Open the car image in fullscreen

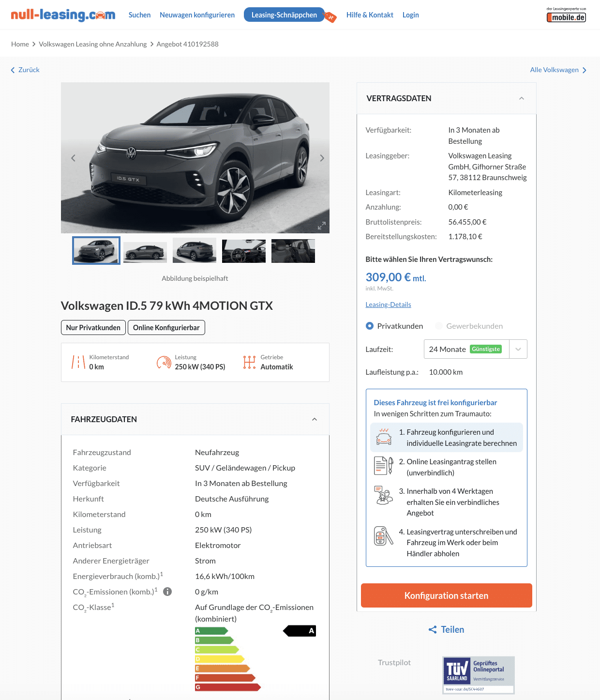click(x=322, y=226)
